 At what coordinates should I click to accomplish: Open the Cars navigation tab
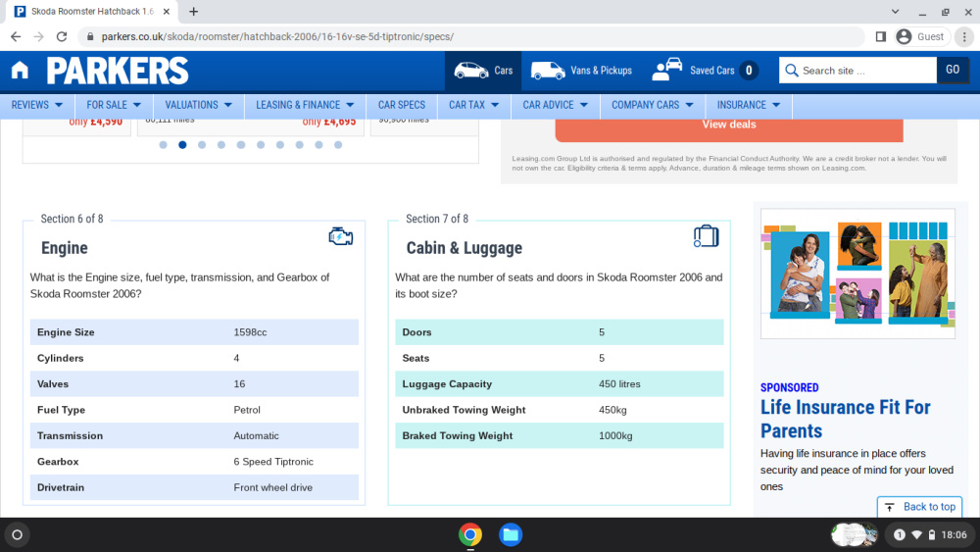click(x=483, y=71)
